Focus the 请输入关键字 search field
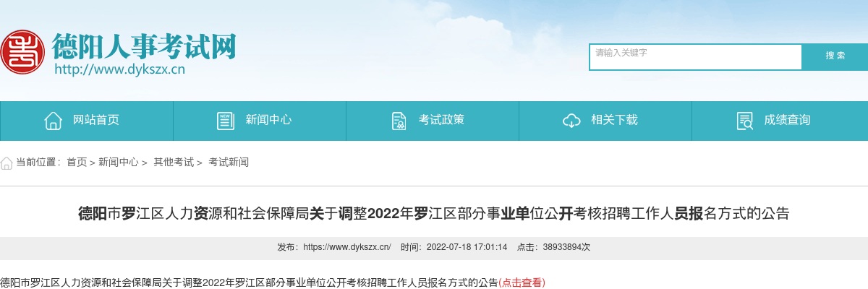Screen dimensions: 868x289 [696, 57]
